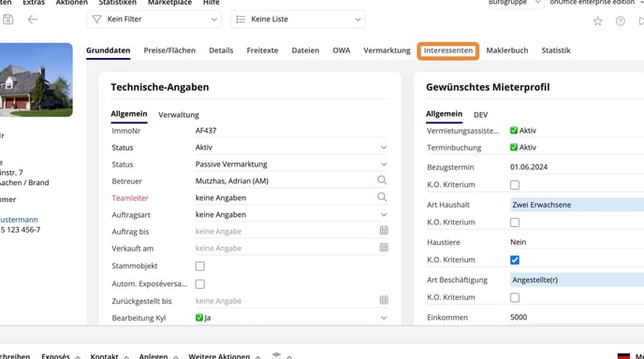Check K.O. Kriterium below Art Beschäftigung
The width and height of the screenshot is (644, 359).
click(x=515, y=297)
